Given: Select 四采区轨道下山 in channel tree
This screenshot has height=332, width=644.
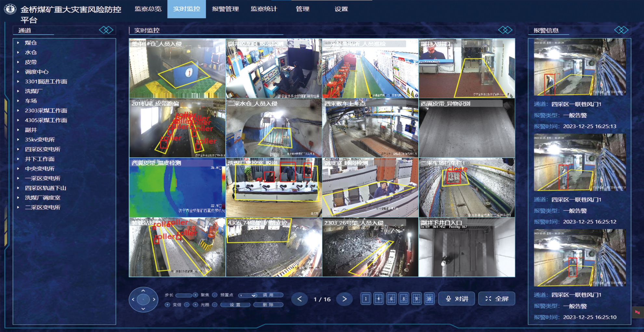Looking at the screenshot, I should 46,188.
